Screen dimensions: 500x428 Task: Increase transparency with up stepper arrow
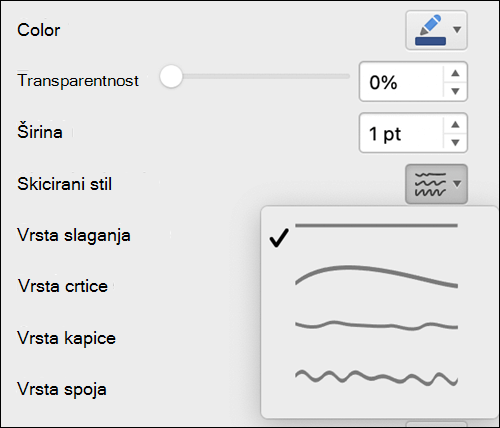[x=455, y=73]
